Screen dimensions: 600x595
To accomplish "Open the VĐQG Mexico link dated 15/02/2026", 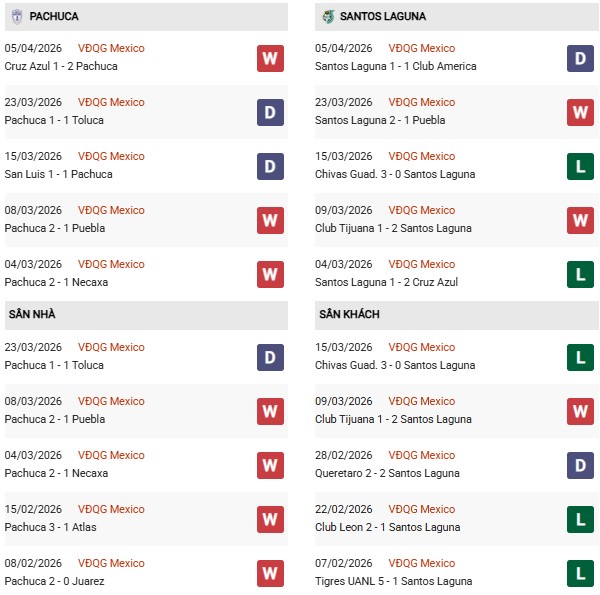I will coord(111,509).
